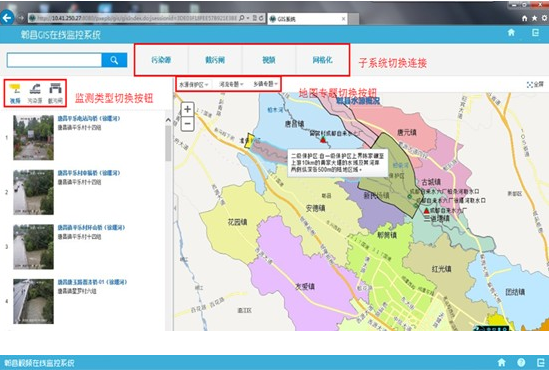Click the browser back arrow button
This screenshot has width=549, height=370.
(7, 18)
